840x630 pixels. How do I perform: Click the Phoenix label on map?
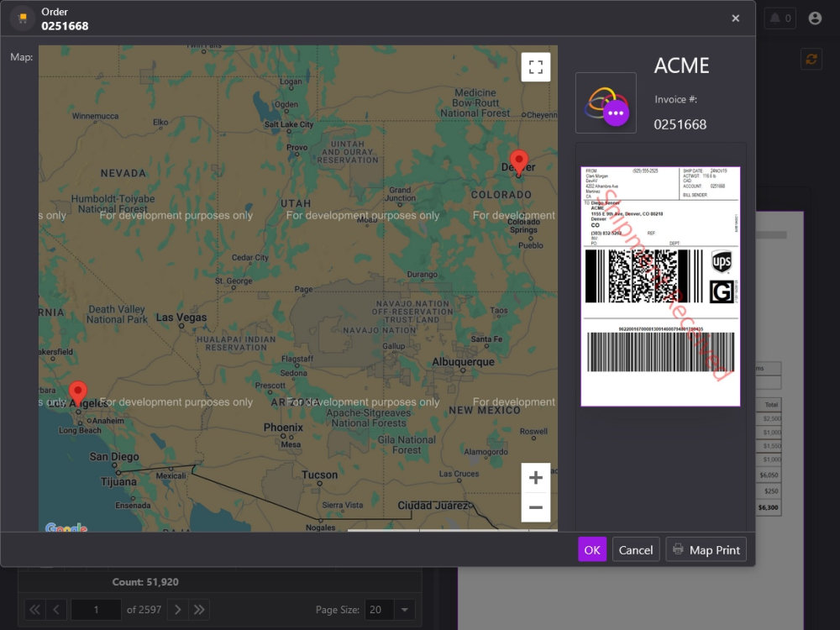click(283, 428)
